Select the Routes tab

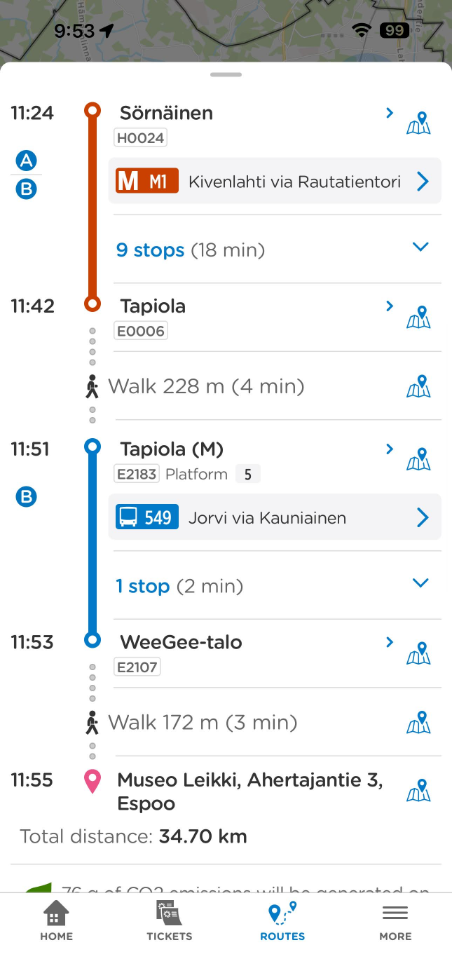tap(282, 921)
